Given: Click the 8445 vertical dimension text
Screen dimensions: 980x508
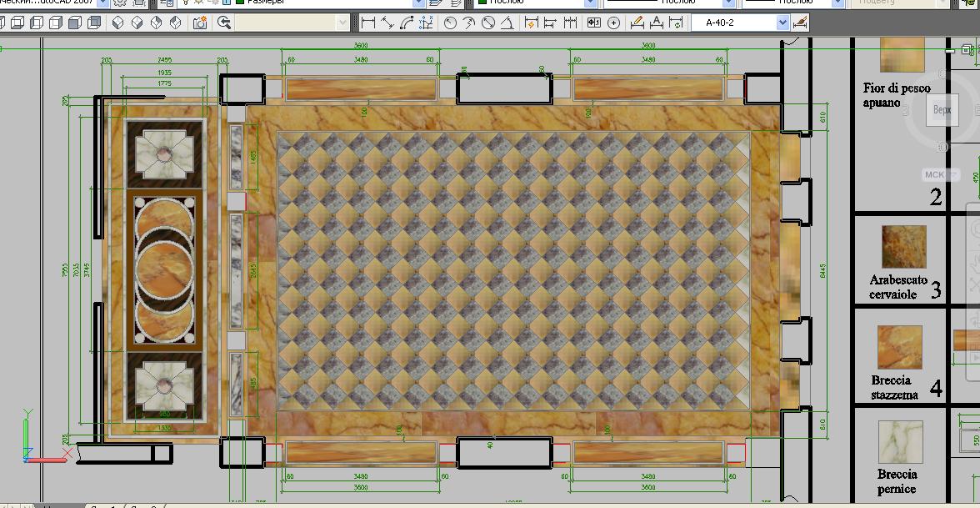Looking at the screenshot, I should 823,270.
